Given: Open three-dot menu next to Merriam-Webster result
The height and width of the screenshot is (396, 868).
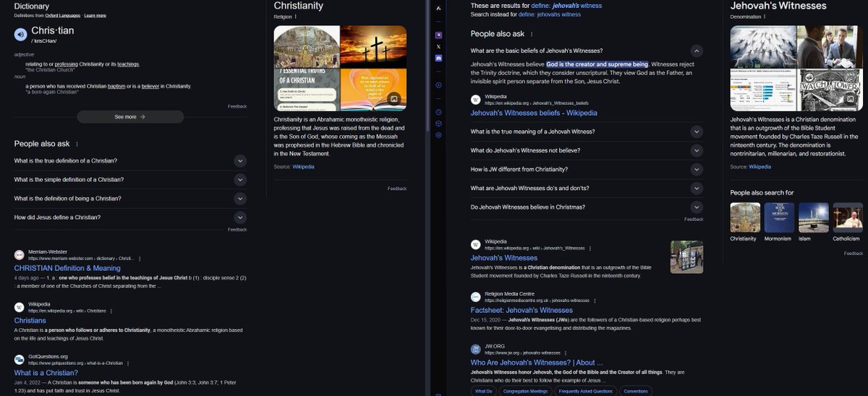Looking at the screenshot, I should (140, 258).
